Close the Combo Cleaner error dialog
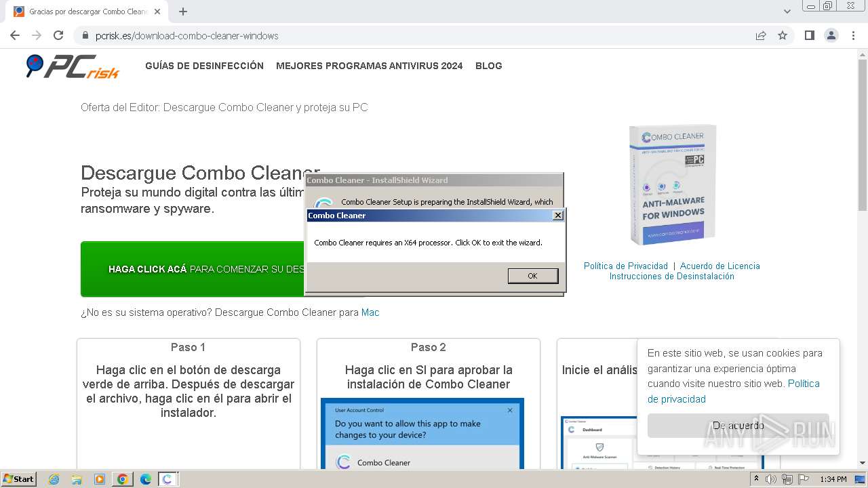The image size is (868, 488). click(557, 216)
